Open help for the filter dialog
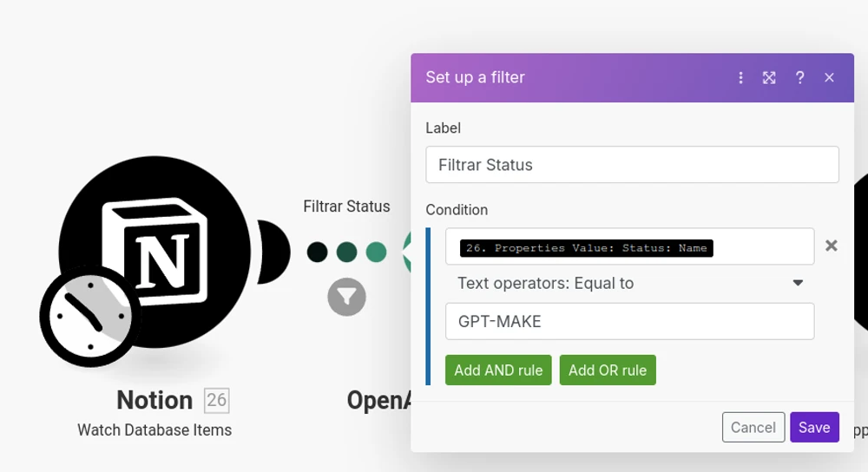This screenshot has height=472, width=868. (x=799, y=77)
